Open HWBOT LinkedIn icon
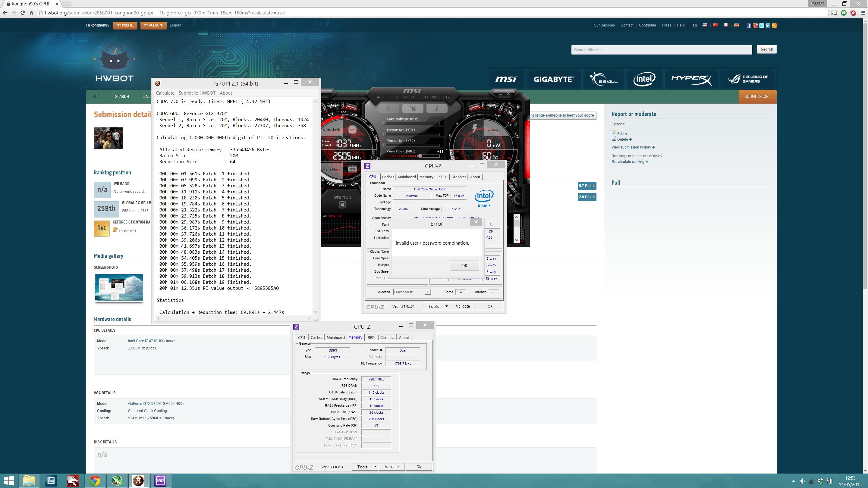Viewport: 868px width, 488px height. click(x=768, y=26)
